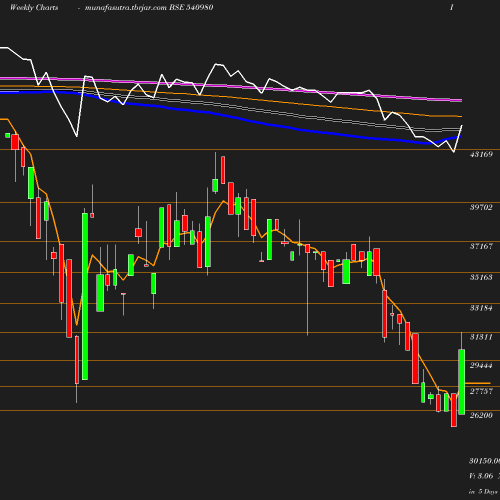Select the 39702 price level label
Screen dimensions: 500x500
(x=481, y=207)
